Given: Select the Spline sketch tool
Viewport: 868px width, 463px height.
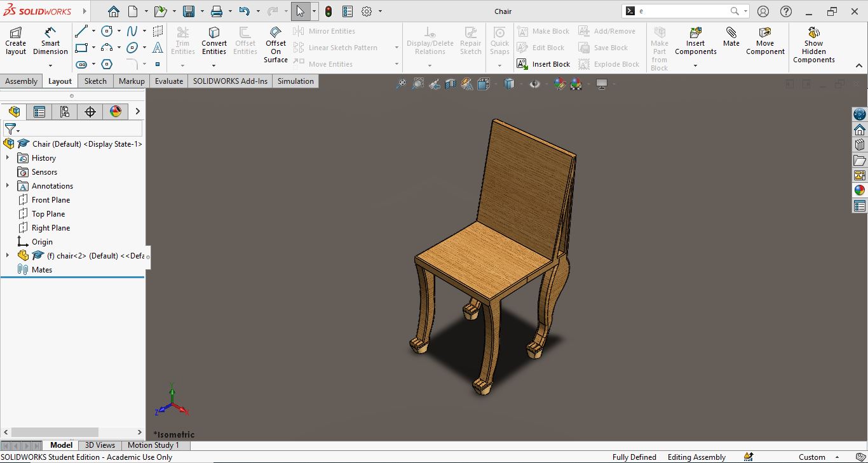Looking at the screenshot, I should point(132,31).
